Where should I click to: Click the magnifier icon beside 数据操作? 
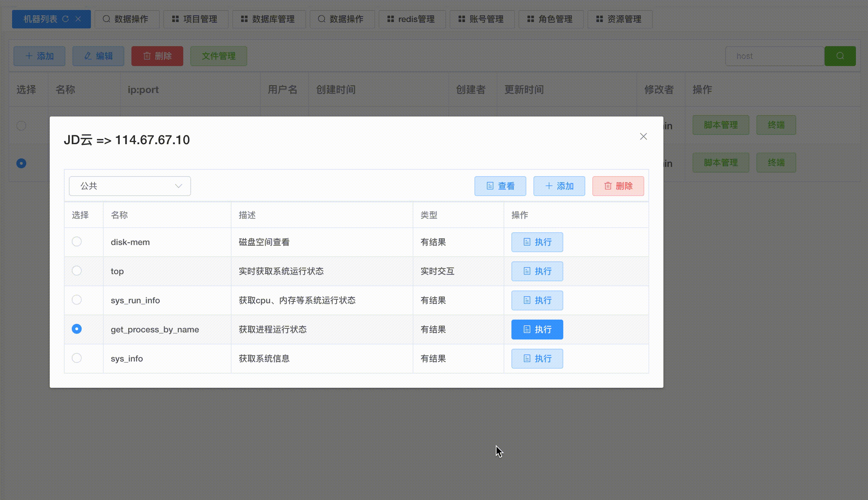click(x=106, y=19)
